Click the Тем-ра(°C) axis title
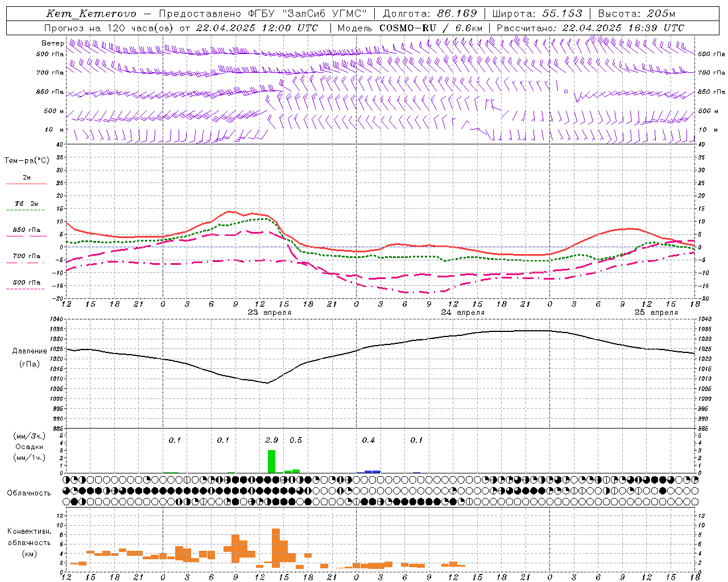728x582 pixels. [x=27, y=161]
